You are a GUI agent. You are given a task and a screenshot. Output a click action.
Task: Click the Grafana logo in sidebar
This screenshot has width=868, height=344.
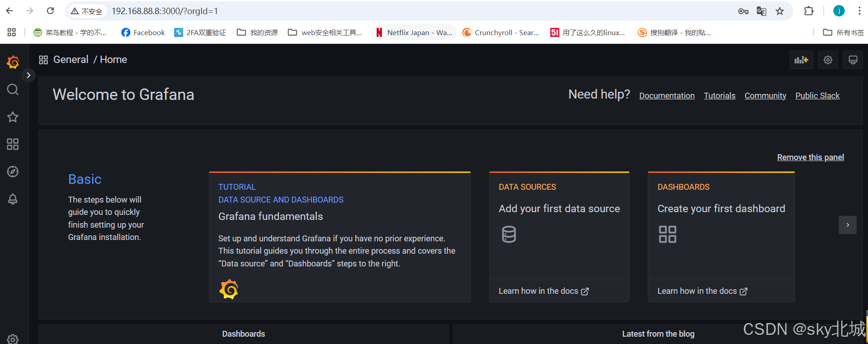pos(13,62)
